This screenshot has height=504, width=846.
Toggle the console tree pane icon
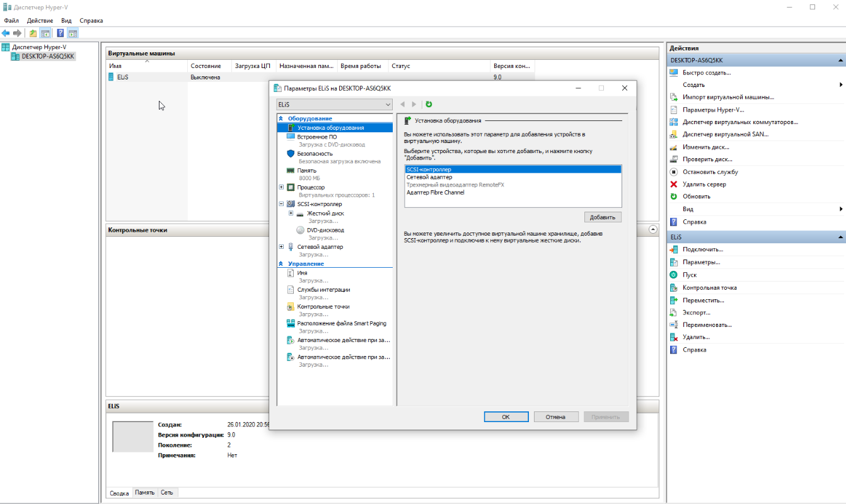point(45,33)
